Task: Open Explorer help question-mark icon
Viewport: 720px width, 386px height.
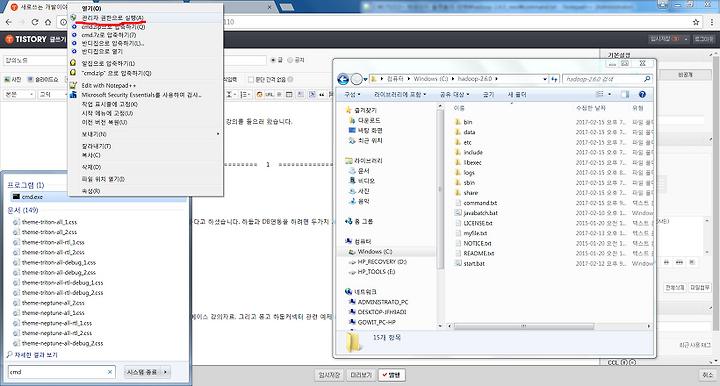Action: pos(642,95)
